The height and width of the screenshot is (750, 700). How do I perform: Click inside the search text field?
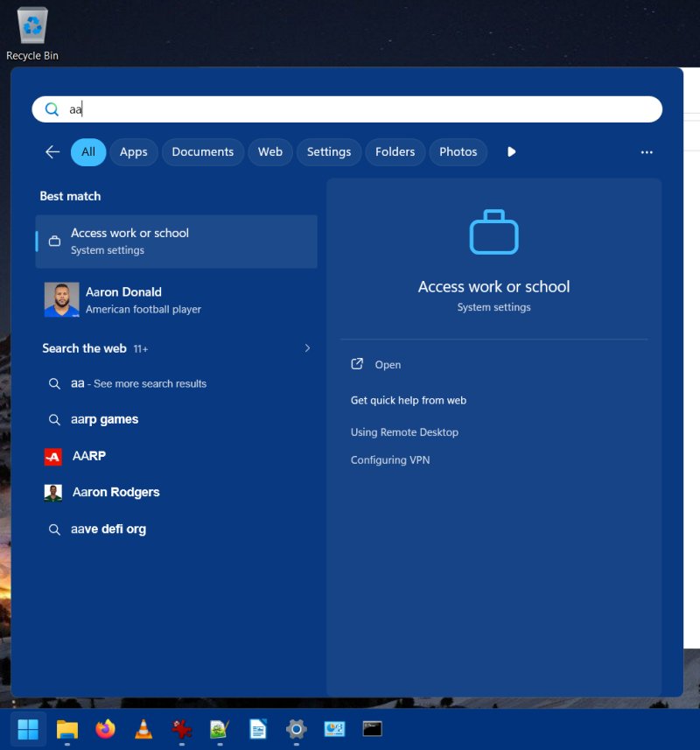pos(346,109)
